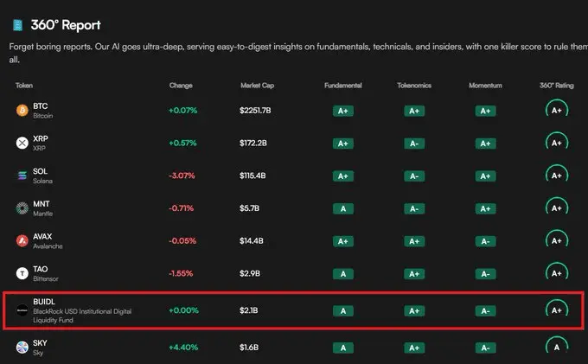Click MNT market cap $5.7B

point(249,208)
